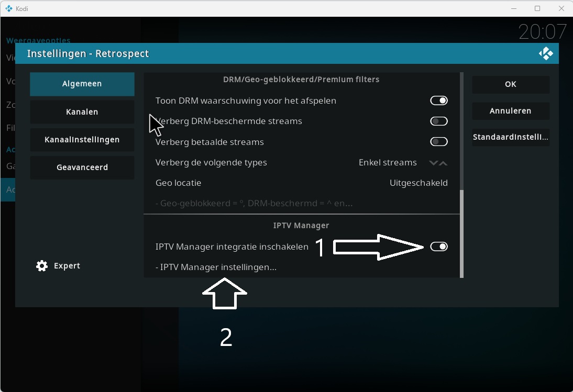Click the Instellingen - Retrospect dialog title
The height and width of the screenshot is (392, 573).
(x=88, y=54)
